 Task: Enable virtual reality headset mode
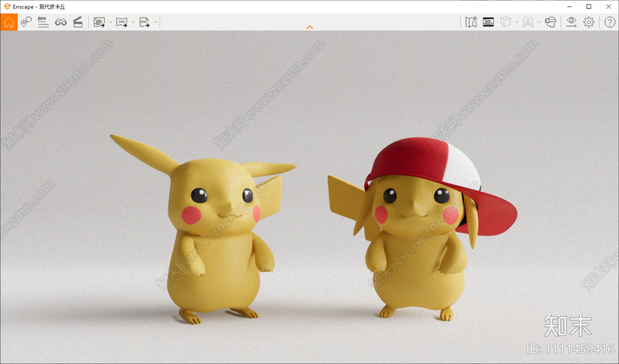pos(551,22)
